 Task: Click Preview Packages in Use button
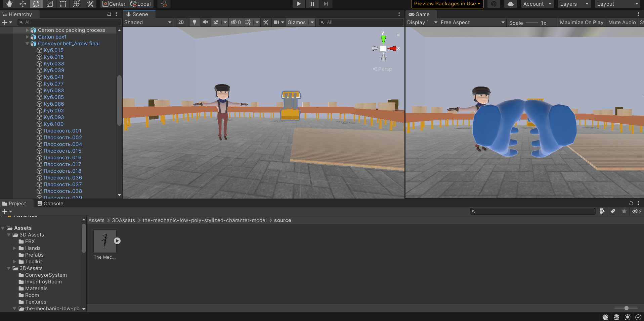click(447, 4)
